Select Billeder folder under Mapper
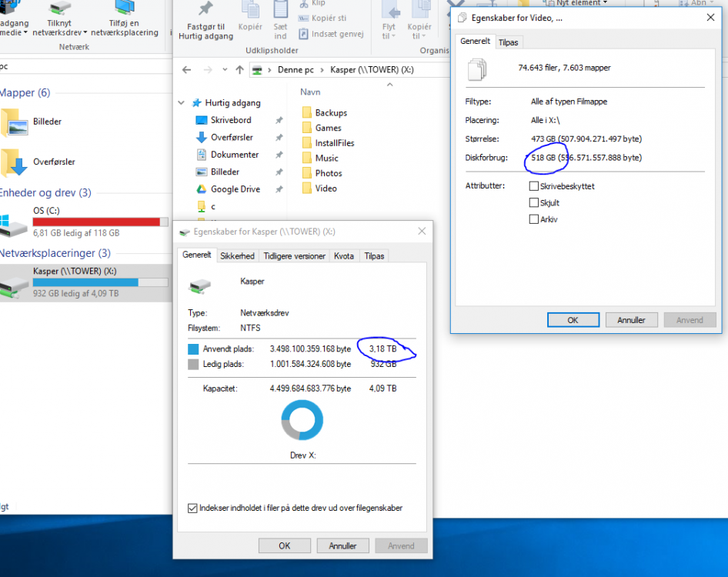The height and width of the screenshot is (577, 728). click(32, 122)
